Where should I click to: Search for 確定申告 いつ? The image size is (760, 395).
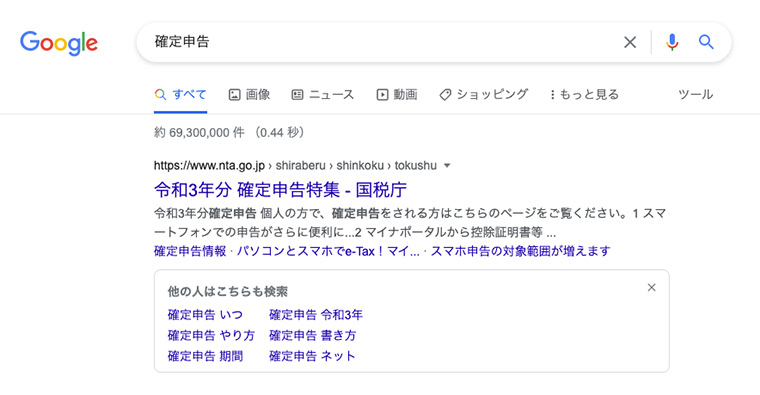[x=205, y=315]
